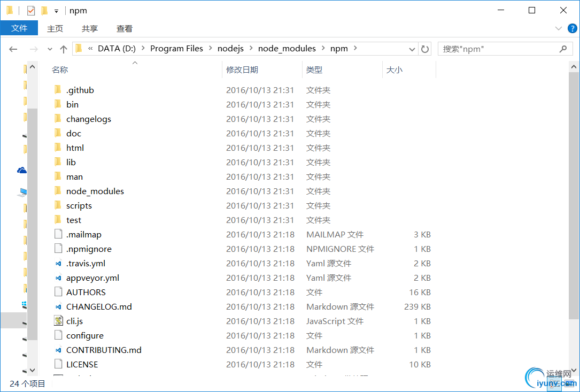
Task: Click the search magnifier icon
Action: [563, 49]
